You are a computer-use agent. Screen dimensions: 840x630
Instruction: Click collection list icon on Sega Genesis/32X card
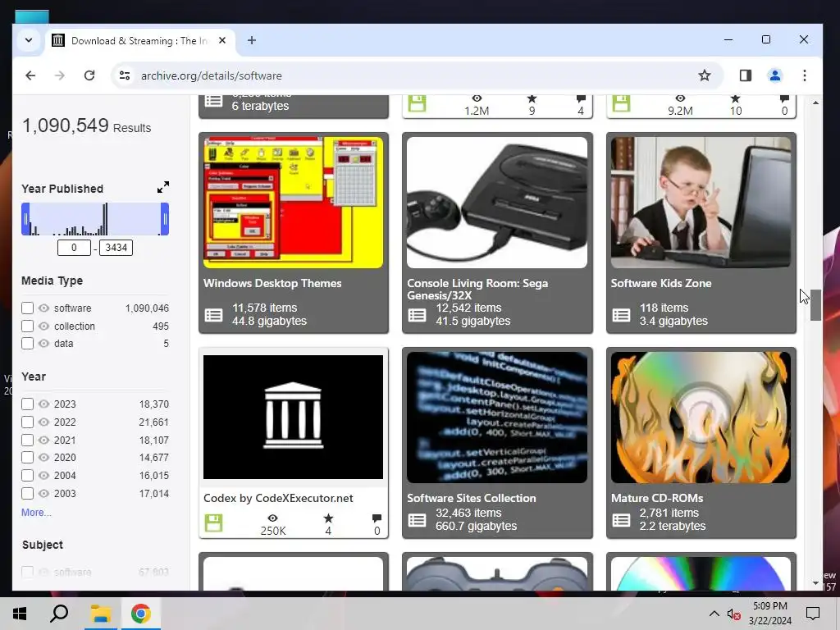point(417,315)
